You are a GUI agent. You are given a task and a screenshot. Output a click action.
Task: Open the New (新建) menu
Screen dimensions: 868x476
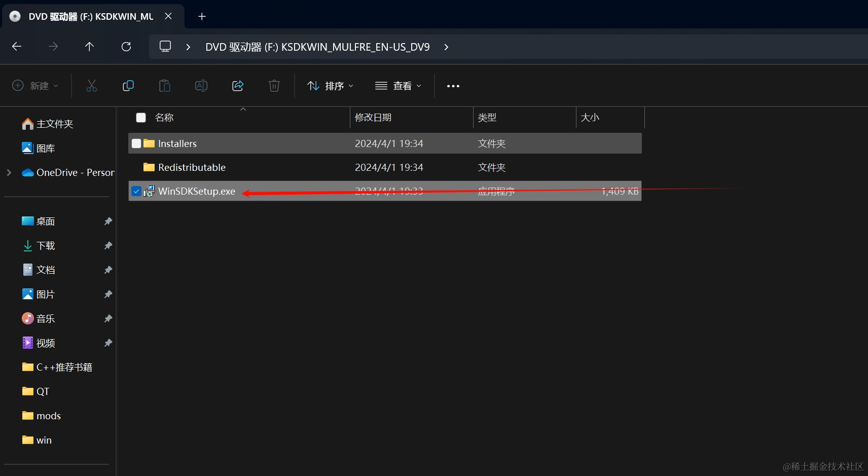point(35,86)
